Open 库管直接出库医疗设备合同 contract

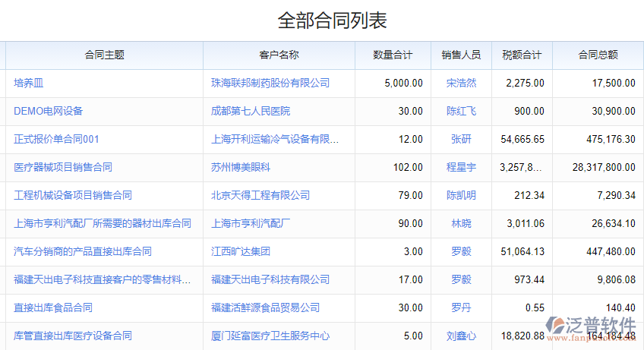coord(73,336)
